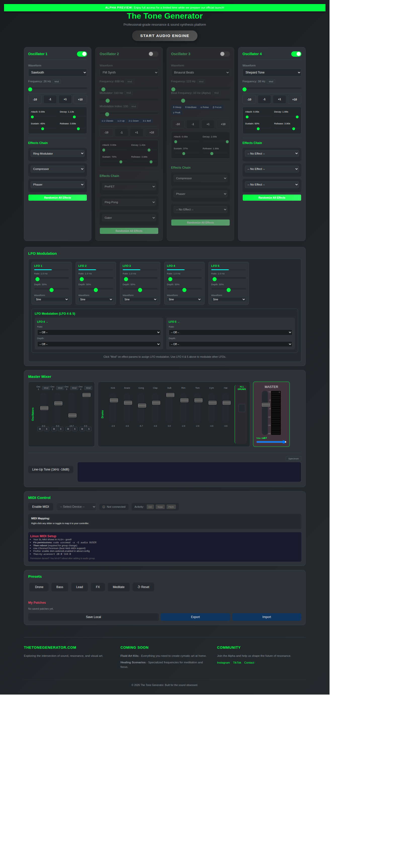The width and height of the screenshot is (407, 868).
Task: Load the Meditate preset
Action: pyautogui.click(x=118, y=587)
